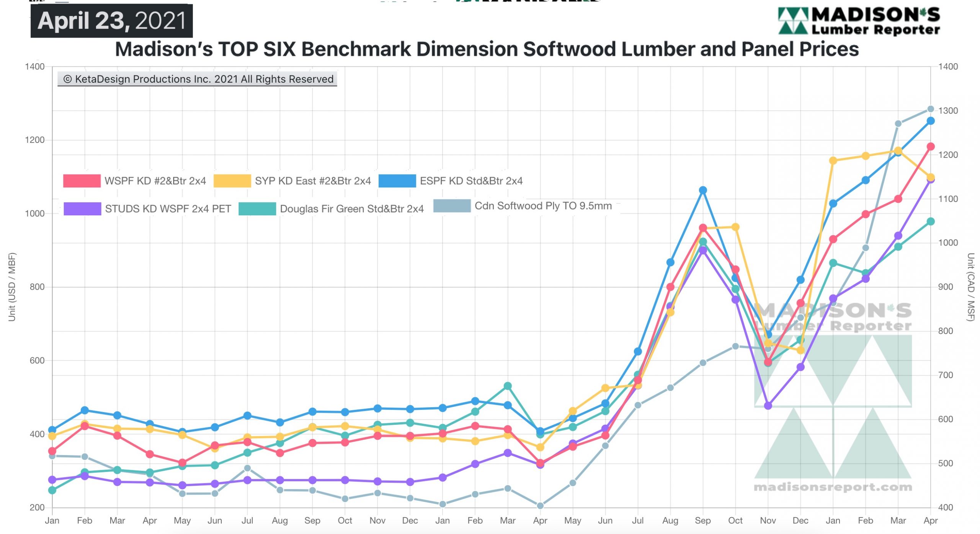
Task: Select the first January ESPF blue data point
Action: (x=52, y=430)
